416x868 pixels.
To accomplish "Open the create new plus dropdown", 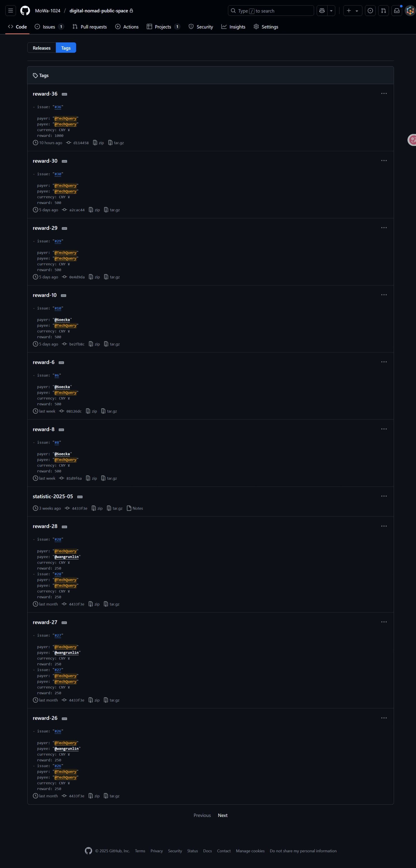I will point(352,11).
